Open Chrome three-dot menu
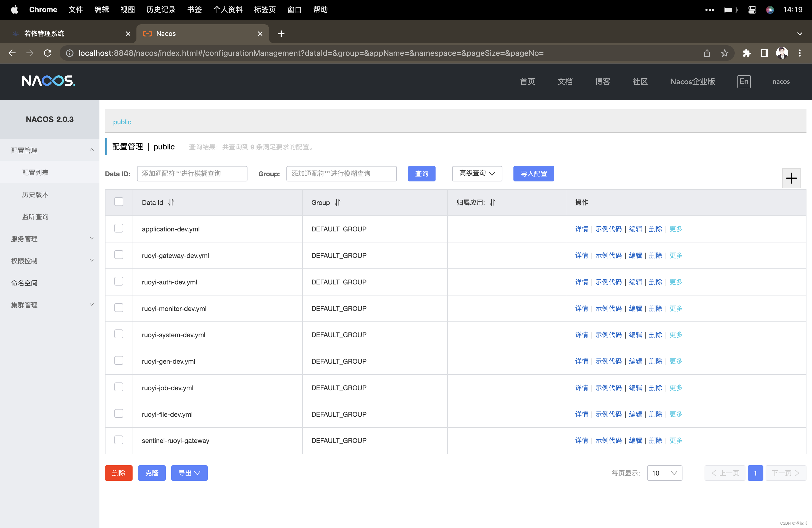 click(x=800, y=53)
